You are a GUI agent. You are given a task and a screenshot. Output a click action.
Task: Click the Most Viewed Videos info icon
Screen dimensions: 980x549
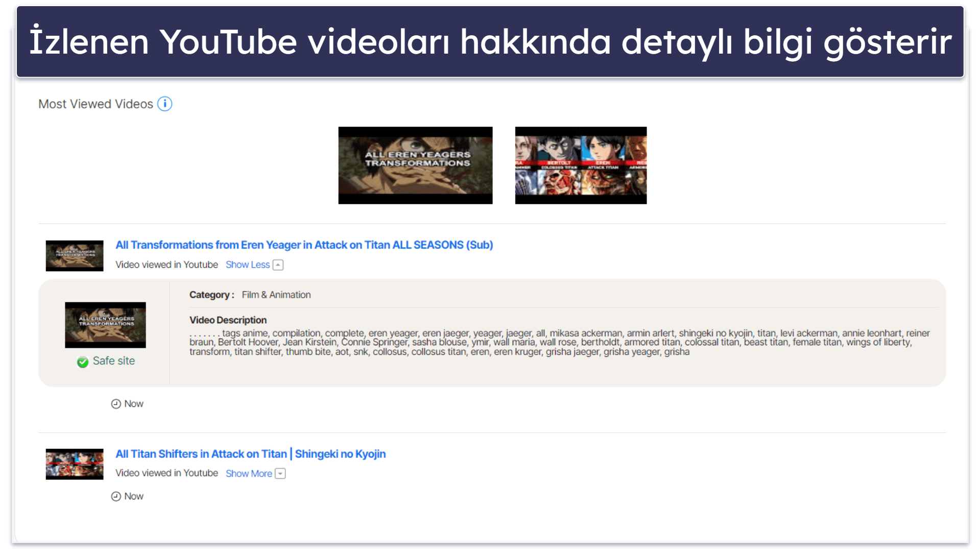point(164,104)
